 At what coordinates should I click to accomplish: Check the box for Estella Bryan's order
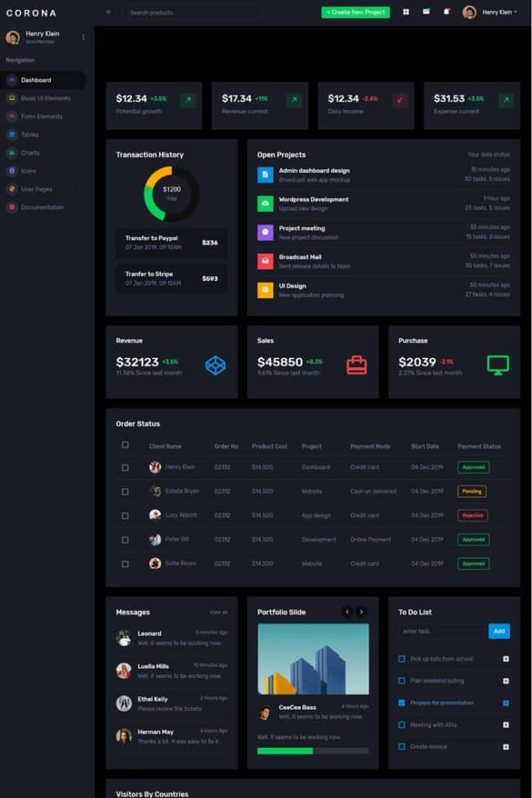click(125, 491)
